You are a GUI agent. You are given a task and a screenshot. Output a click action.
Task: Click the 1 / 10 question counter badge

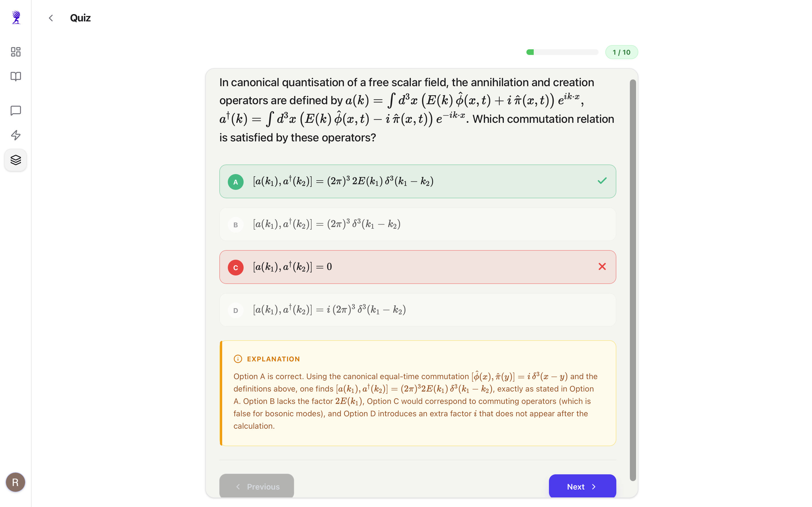point(621,52)
